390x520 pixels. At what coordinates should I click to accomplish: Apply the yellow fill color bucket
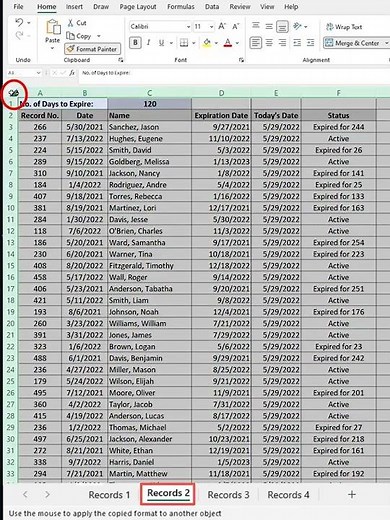click(207, 43)
